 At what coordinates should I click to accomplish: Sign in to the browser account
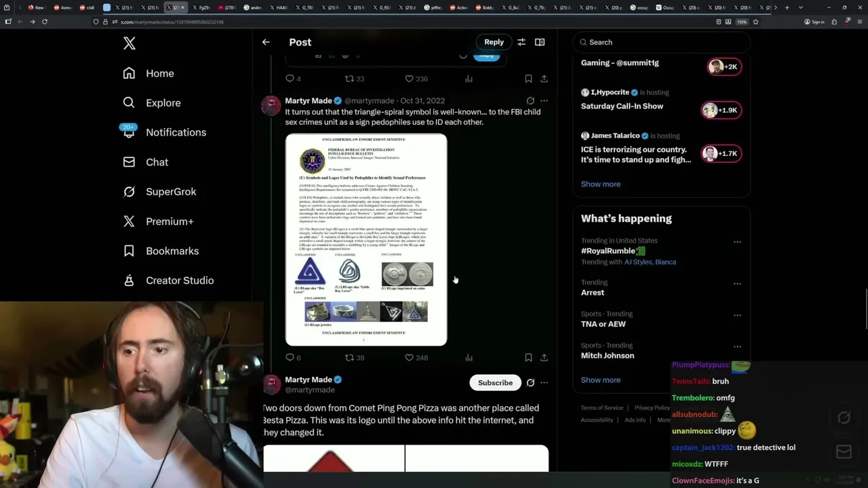click(814, 22)
